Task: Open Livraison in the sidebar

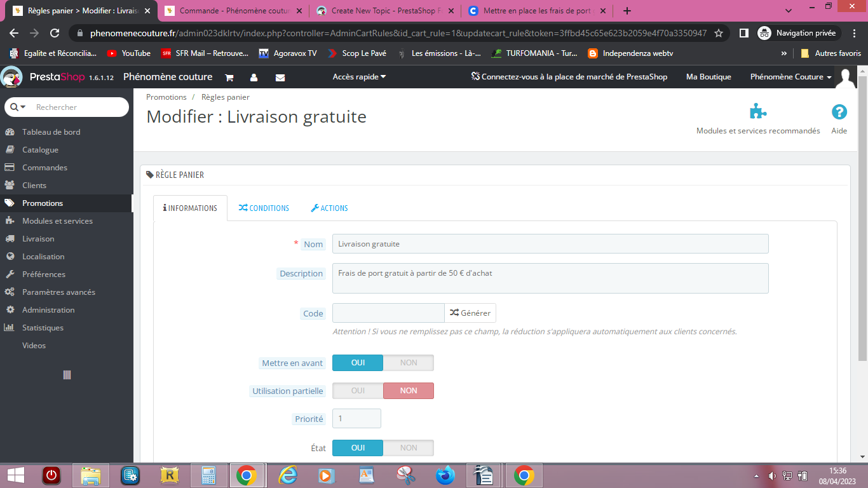Action: click(67, 239)
